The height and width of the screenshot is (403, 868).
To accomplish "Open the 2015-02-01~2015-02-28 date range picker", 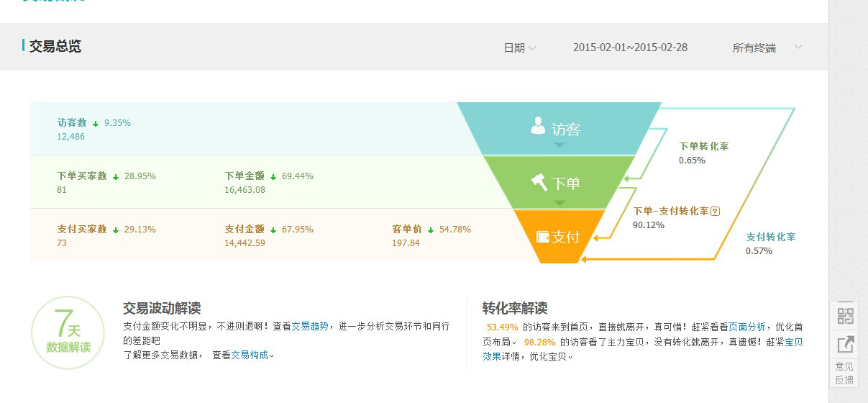I will [630, 47].
